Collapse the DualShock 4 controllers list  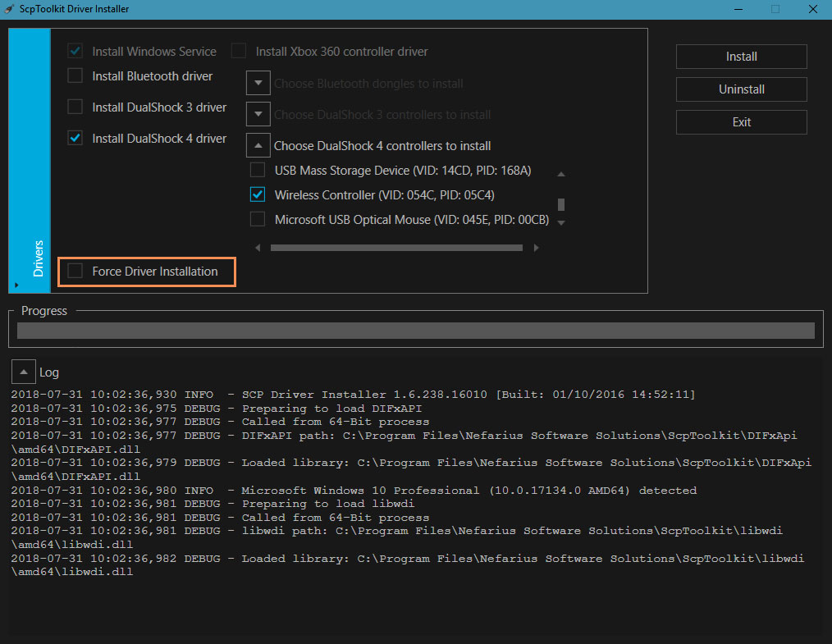[258, 146]
